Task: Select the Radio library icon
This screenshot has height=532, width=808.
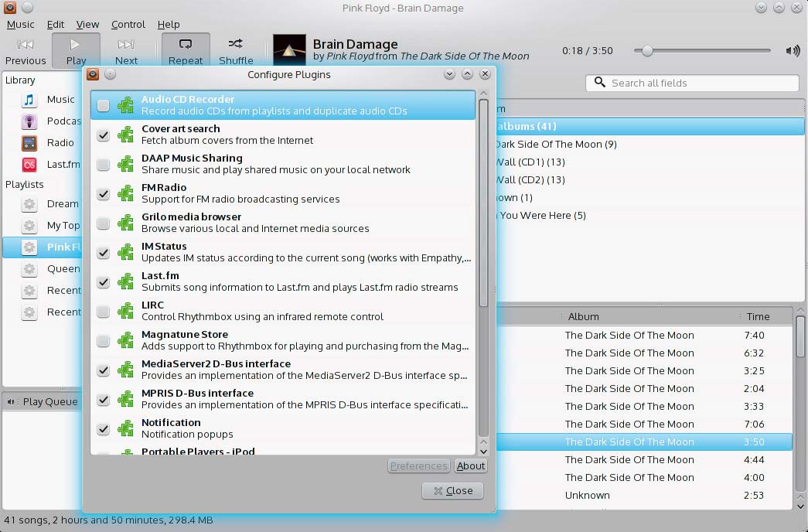Action: [29, 143]
